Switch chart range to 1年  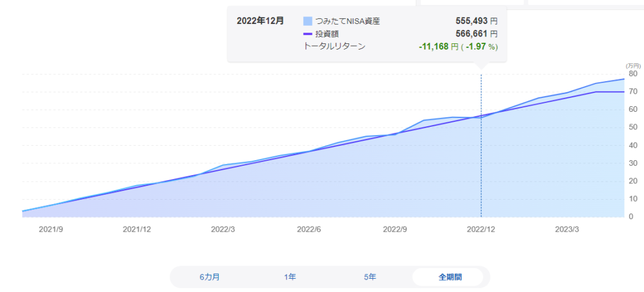click(x=289, y=277)
